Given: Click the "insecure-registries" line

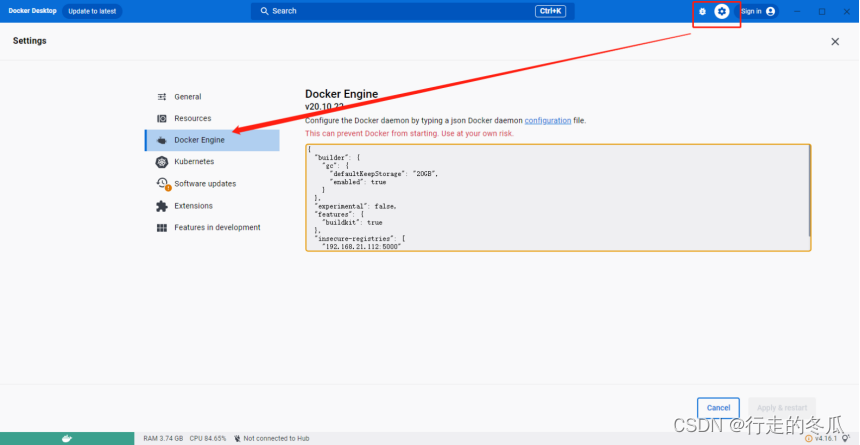Looking at the screenshot, I should pyautogui.click(x=359, y=239).
